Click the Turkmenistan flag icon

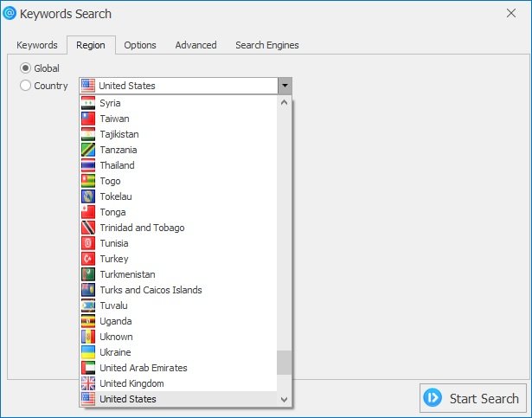pyautogui.click(x=88, y=274)
